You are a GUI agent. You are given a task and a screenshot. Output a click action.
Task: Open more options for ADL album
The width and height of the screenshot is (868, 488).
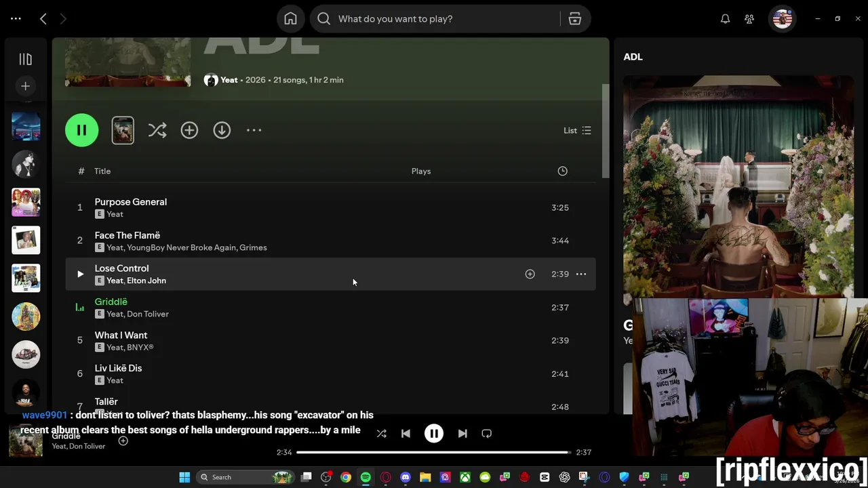point(254,130)
